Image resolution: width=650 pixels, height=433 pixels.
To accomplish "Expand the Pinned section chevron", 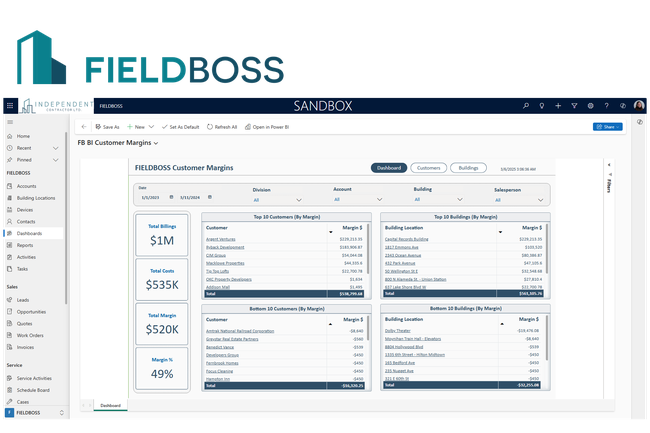I will (56, 160).
